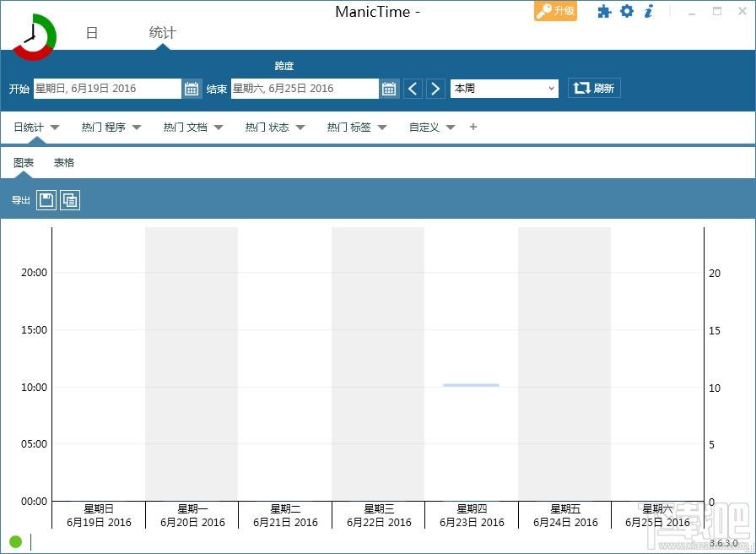The height and width of the screenshot is (554, 756).
Task: Select the 热门 文档 tab
Action: 186,128
